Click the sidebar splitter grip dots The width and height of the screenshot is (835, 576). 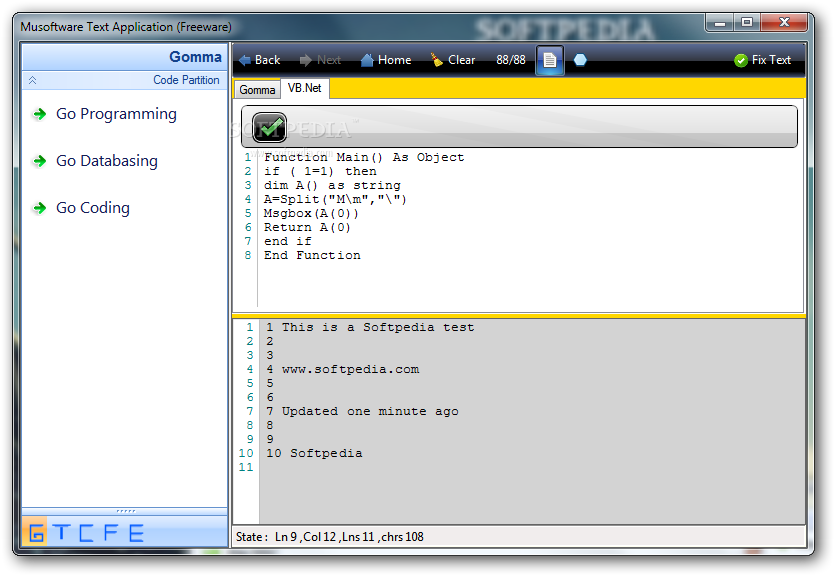126,511
